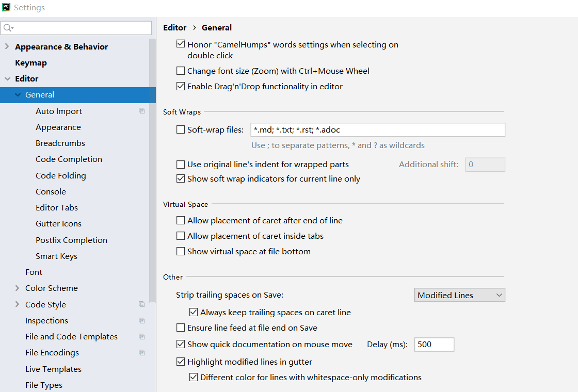The image size is (578, 392).
Task: Select Keymap in settings sidebar
Action: [x=31, y=62]
